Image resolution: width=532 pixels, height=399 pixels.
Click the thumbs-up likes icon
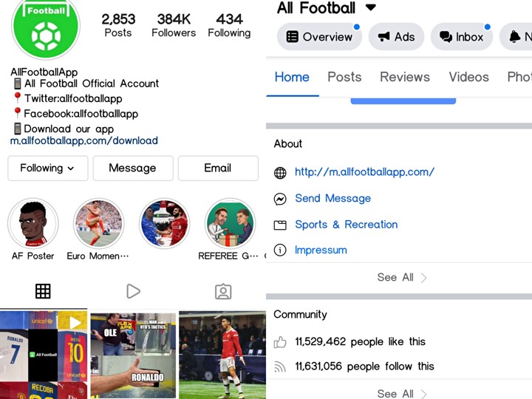click(280, 342)
